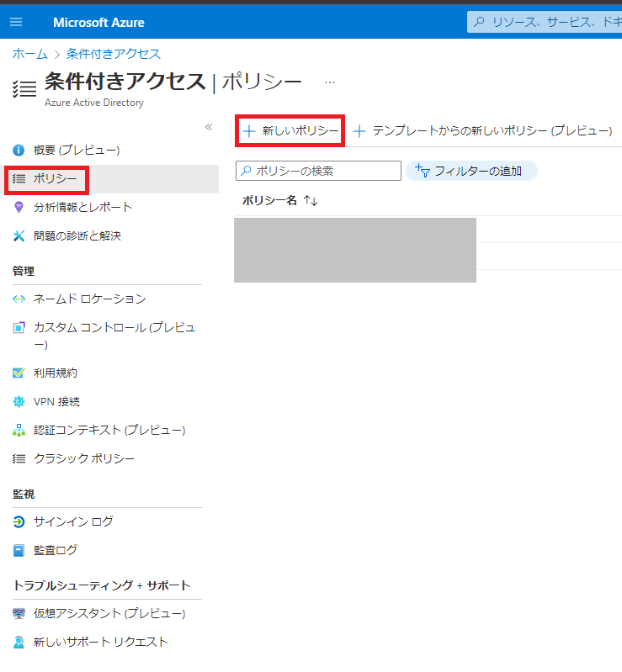Click 問題の診断と解決 wrench icon

[x=19, y=235]
